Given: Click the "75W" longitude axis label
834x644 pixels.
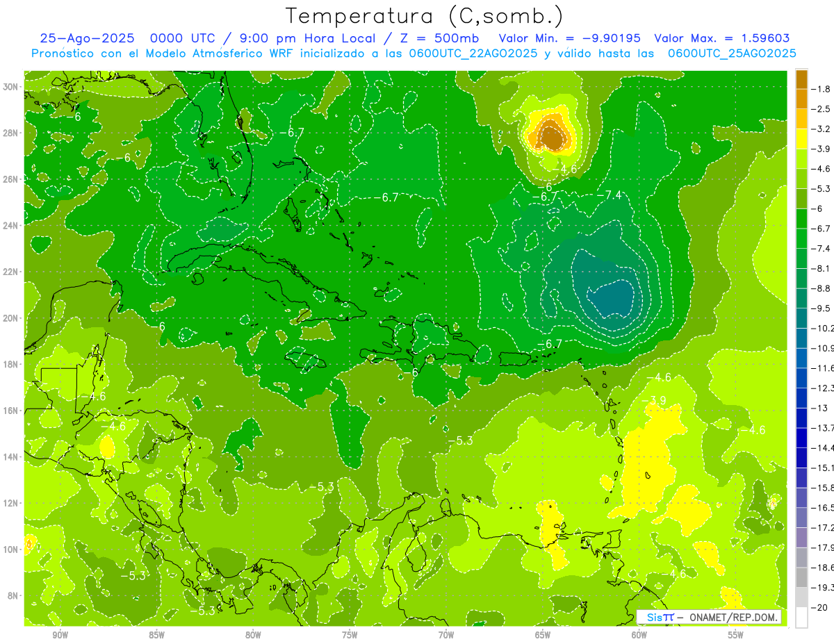Looking at the screenshot, I should [x=350, y=635].
